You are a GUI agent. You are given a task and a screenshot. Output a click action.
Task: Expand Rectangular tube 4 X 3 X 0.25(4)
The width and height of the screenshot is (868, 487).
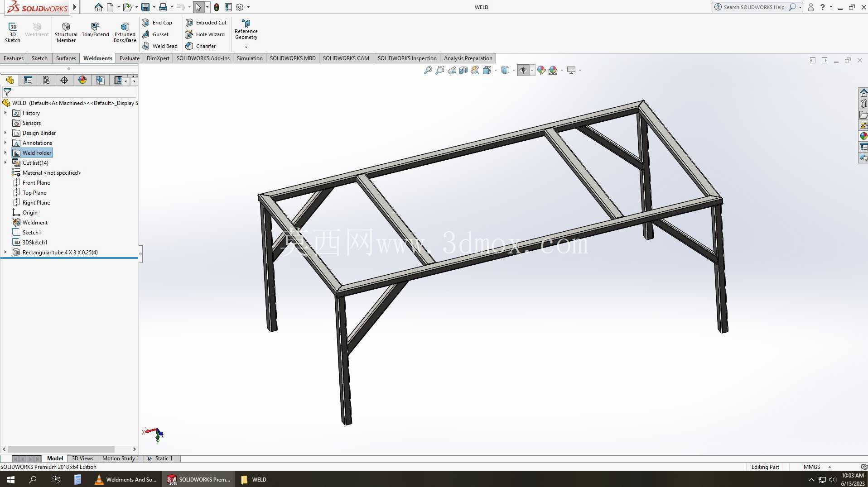[5, 253]
